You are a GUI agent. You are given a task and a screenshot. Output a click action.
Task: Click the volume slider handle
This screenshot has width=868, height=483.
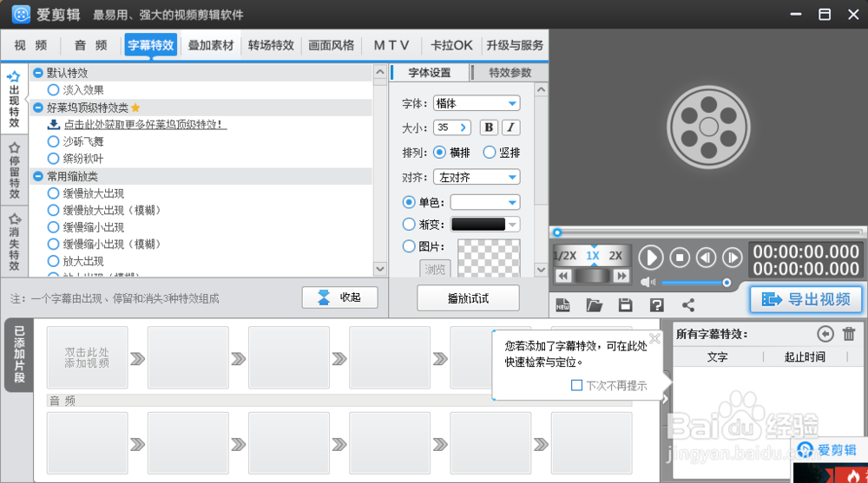[727, 283]
